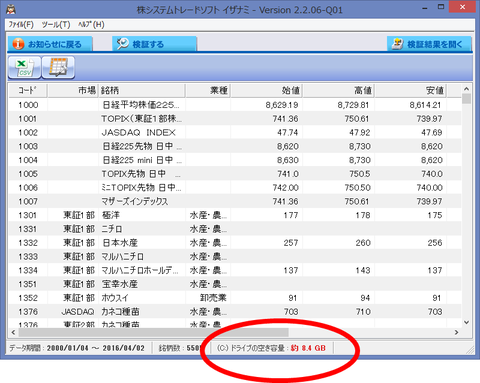Click 高値 value 143

click(x=363, y=270)
